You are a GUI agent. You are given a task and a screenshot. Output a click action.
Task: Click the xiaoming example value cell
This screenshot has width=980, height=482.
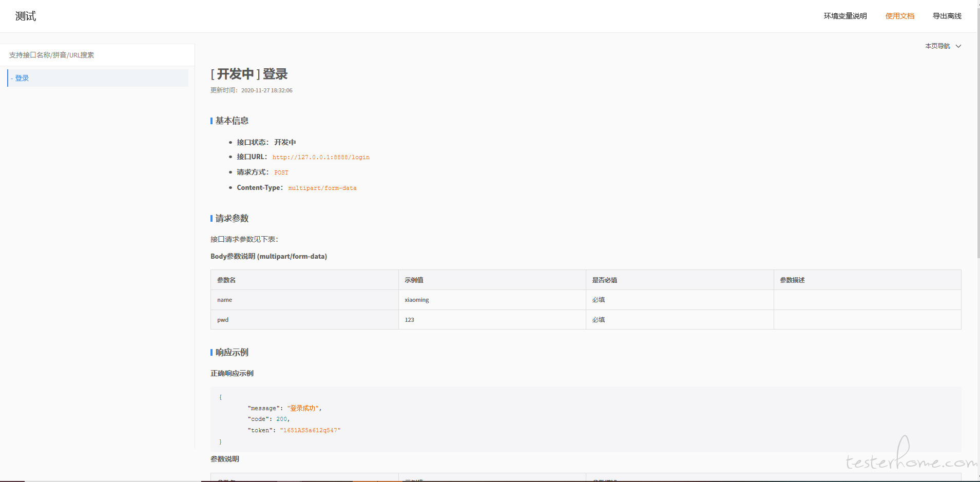tap(492, 300)
